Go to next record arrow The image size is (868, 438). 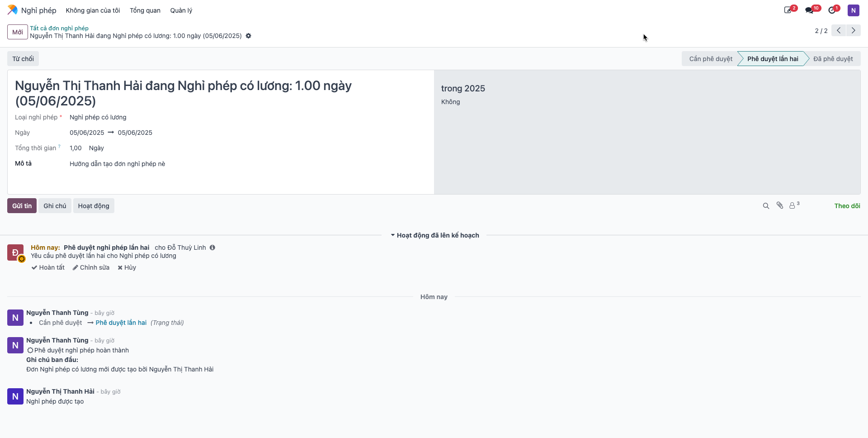pos(854,30)
